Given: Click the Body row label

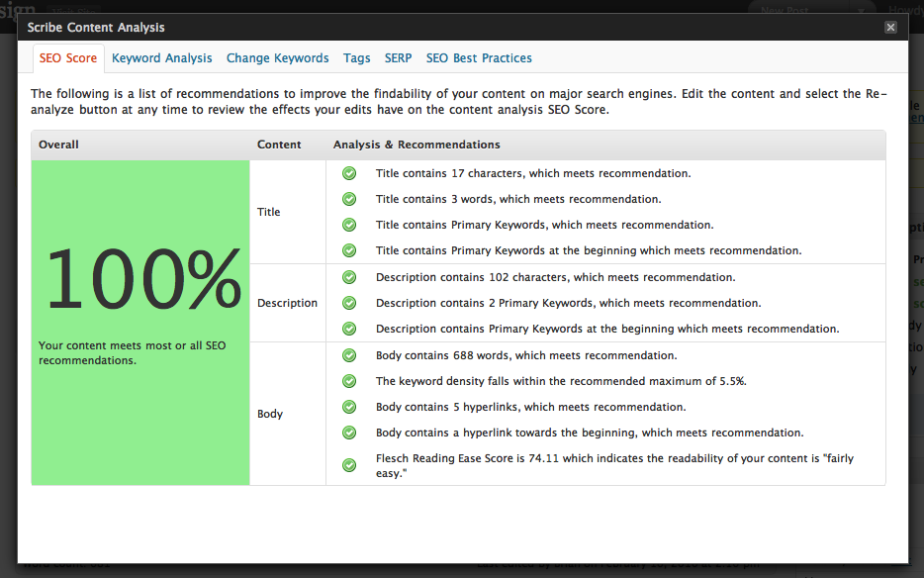Looking at the screenshot, I should tap(270, 414).
